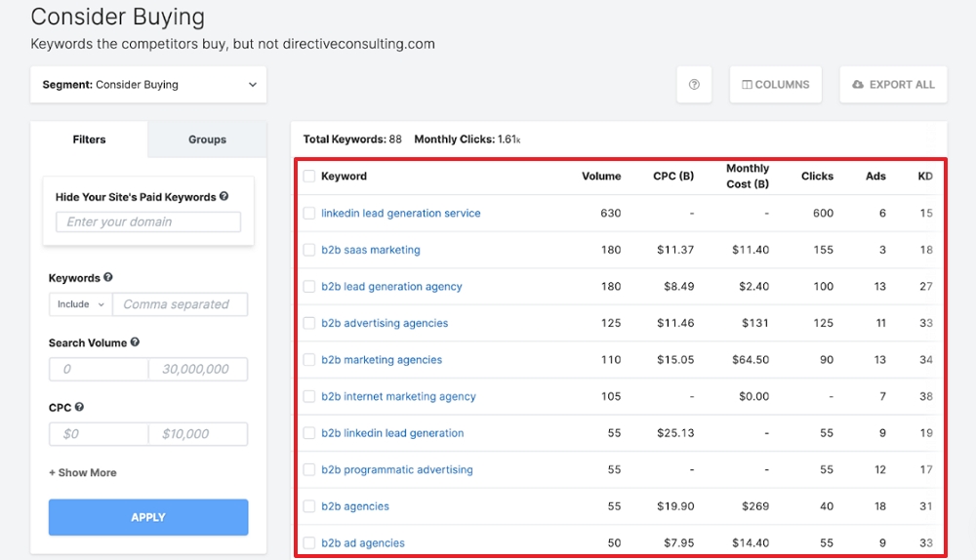Click the CPC filter help icon
Image resolution: width=976 pixels, height=560 pixels.
79,407
